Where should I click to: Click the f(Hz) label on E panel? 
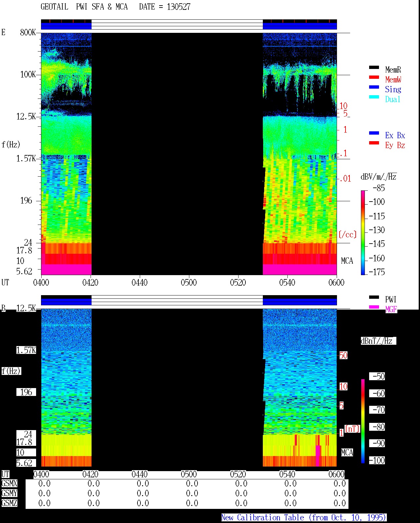pos(11,144)
